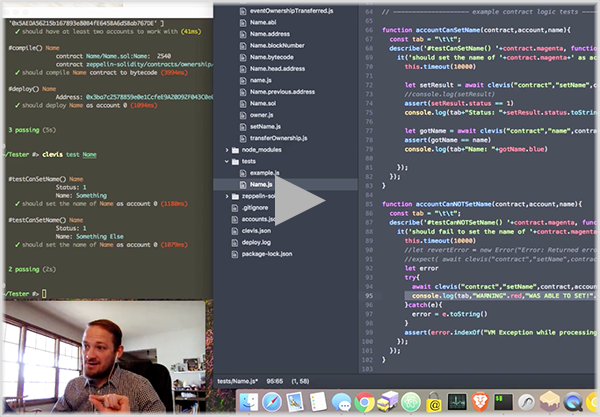Click 'clevis test Name' command in terminal
Screen dimensions: 600x417
(69, 155)
